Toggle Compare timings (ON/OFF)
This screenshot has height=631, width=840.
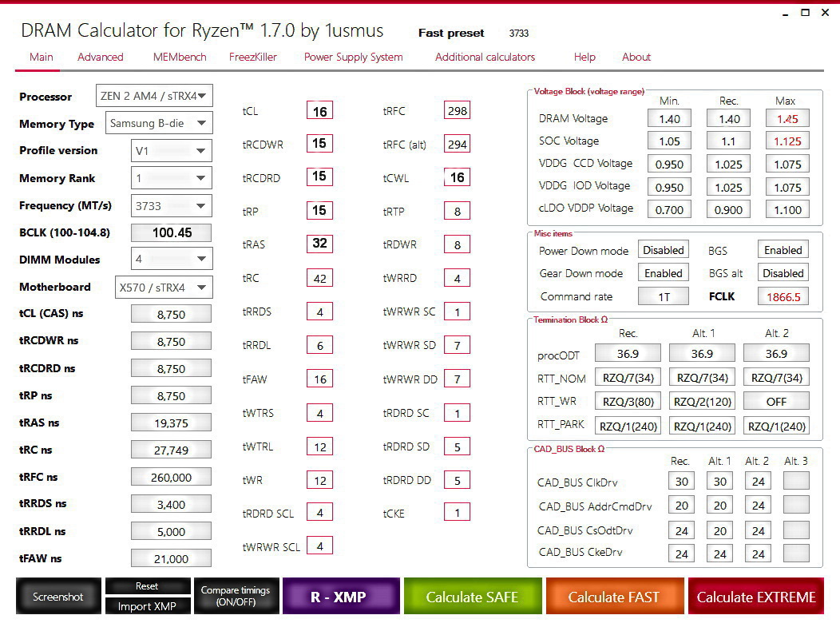(x=236, y=596)
